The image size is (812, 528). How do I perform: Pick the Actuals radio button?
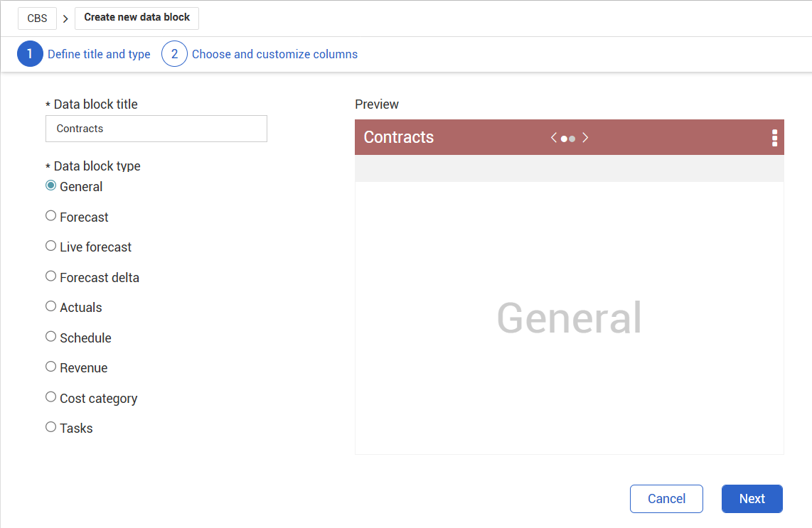[x=50, y=306]
